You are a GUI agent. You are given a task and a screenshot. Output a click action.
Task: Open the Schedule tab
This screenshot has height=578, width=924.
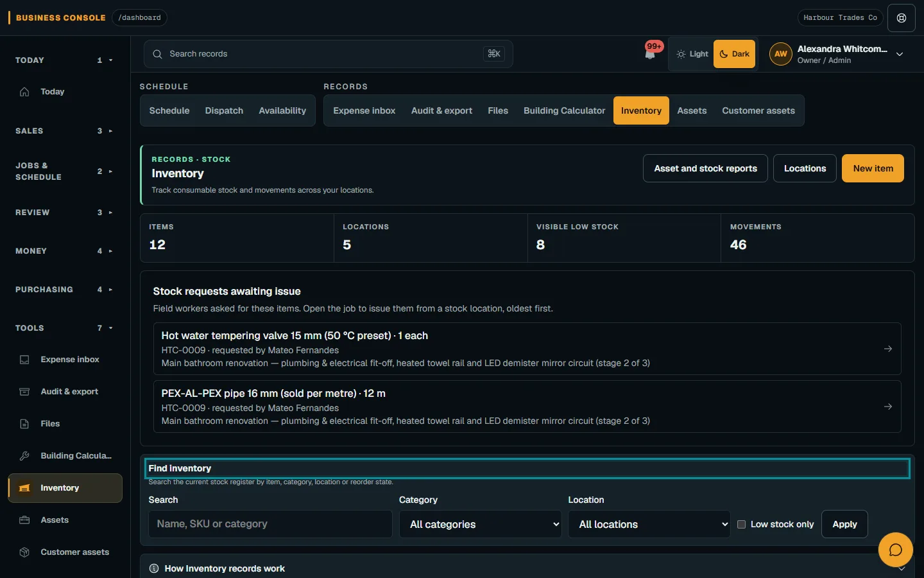(169, 110)
